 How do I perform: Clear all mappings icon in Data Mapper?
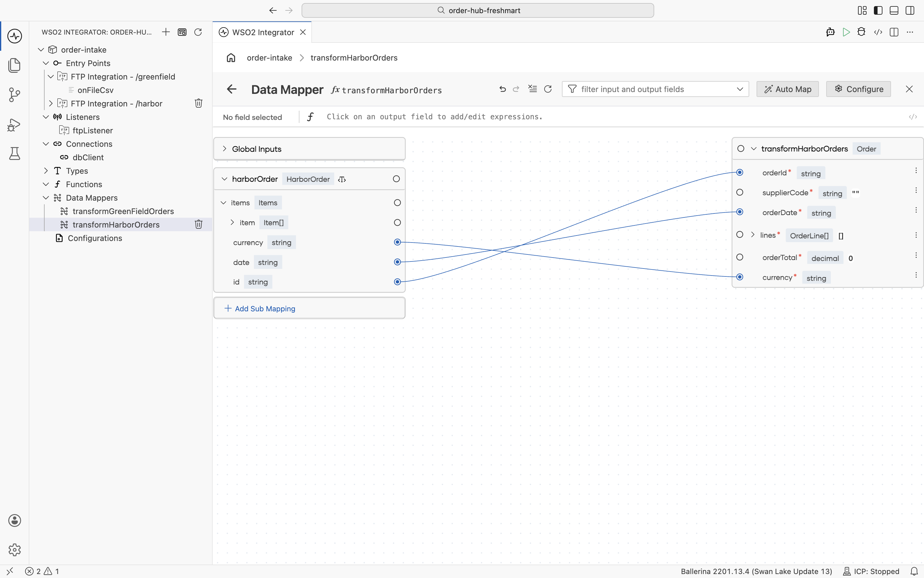pyautogui.click(x=533, y=89)
